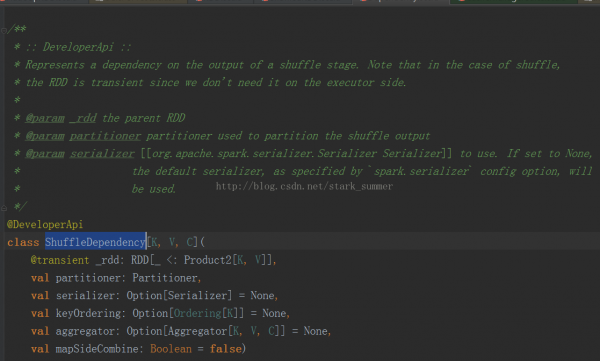The height and width of the screenshot is (361, 600).
Task: Toggle the fold marker at comment end */
Action: tap(3, 208)
